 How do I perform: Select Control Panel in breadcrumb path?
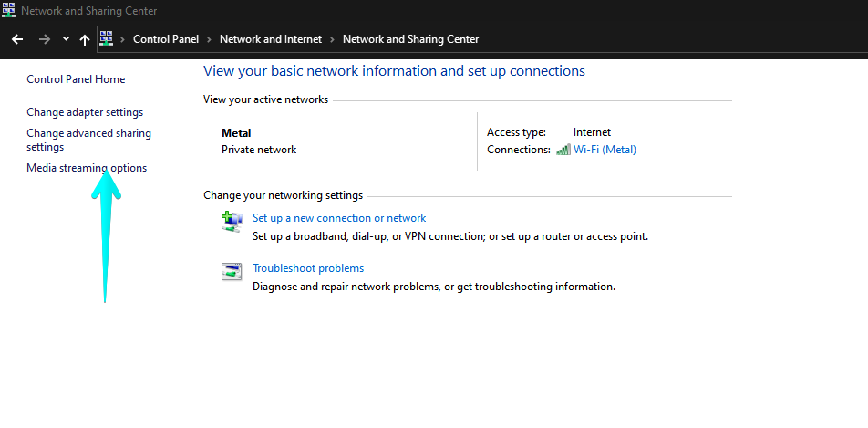pos(166,39)
